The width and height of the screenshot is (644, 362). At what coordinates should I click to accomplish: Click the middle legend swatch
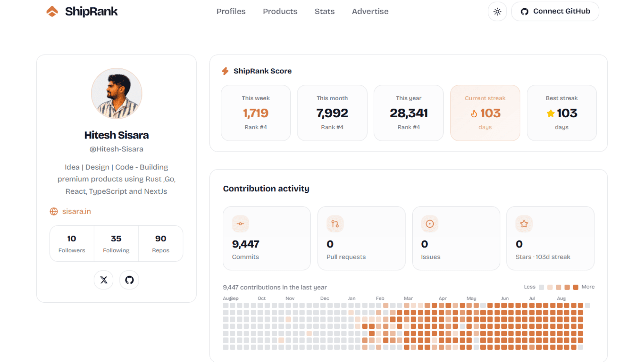click(558, 287)
